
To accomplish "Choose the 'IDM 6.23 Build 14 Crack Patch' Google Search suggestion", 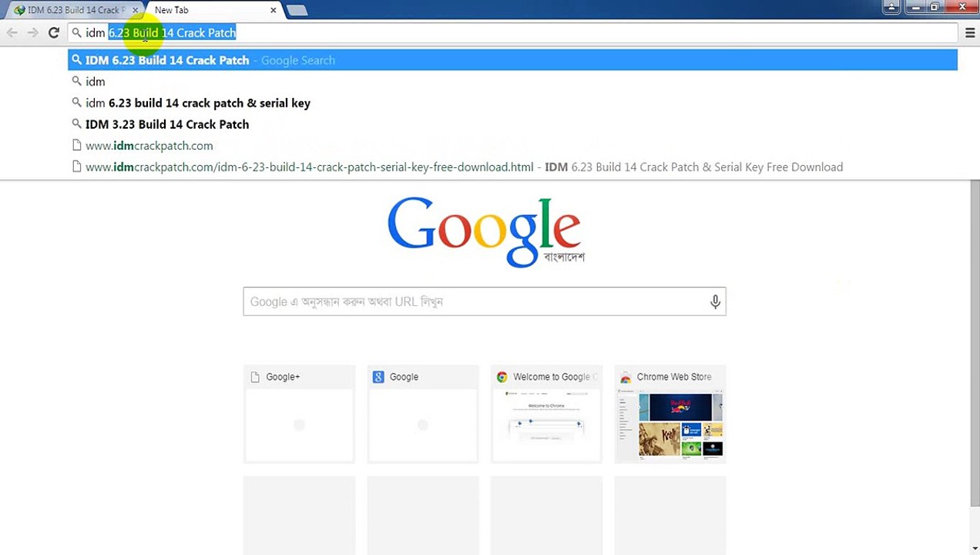I will (x=512, y=60).
